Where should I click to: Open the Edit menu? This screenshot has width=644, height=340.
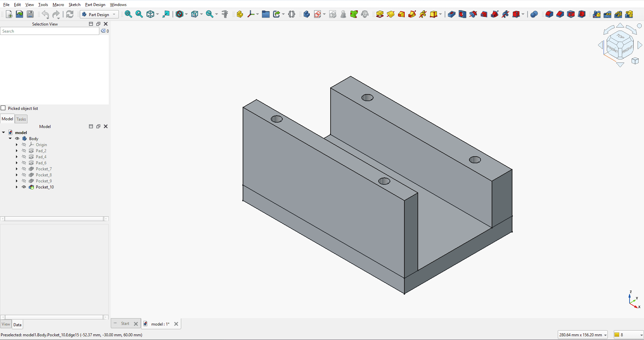17,4
